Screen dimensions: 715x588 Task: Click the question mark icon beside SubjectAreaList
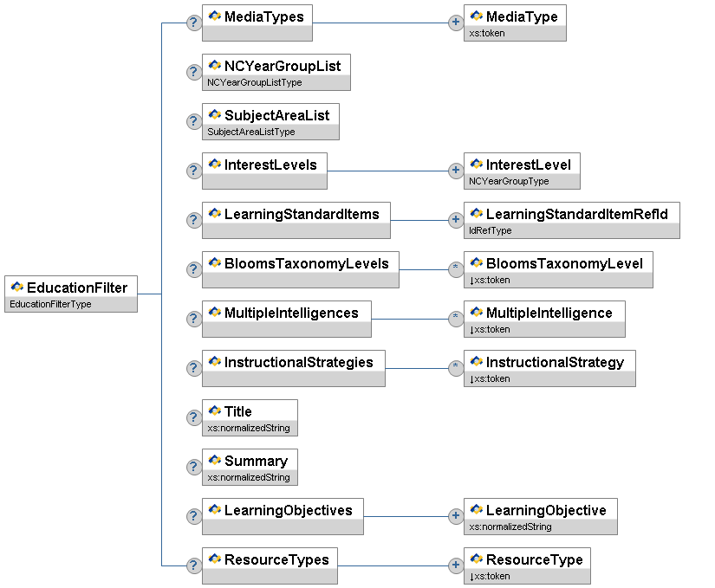(x=194, y=121)
